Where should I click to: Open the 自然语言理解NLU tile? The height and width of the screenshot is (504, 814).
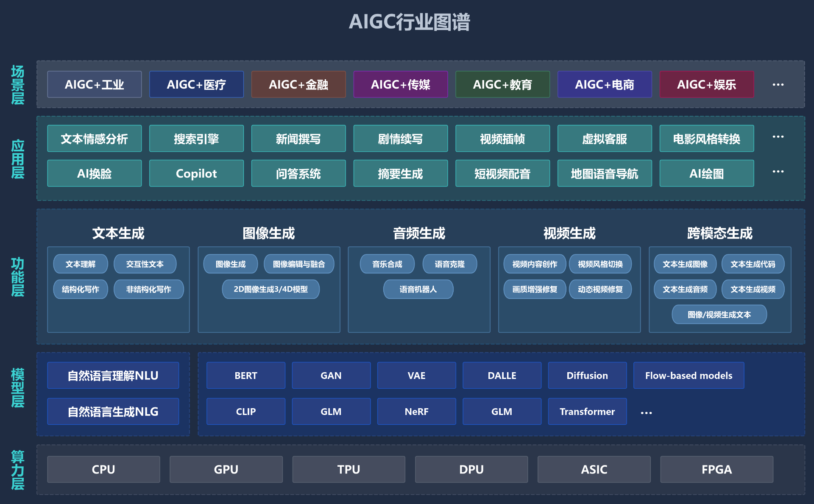pos(113,375)
